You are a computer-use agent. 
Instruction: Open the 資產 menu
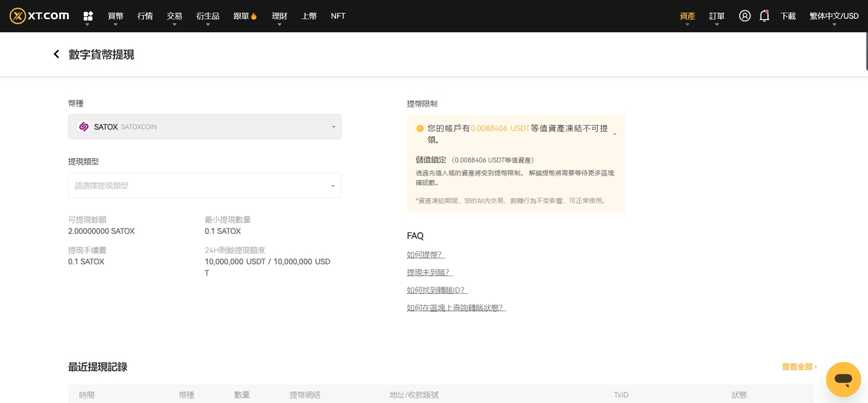pyautogui.click(x=687, y=16)
